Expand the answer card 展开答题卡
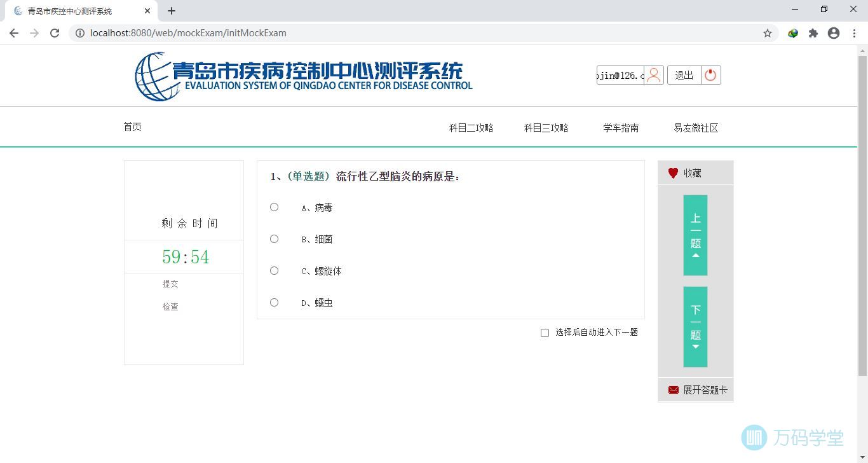This screenshot has height=463, width=868. (x=705, y=390)
